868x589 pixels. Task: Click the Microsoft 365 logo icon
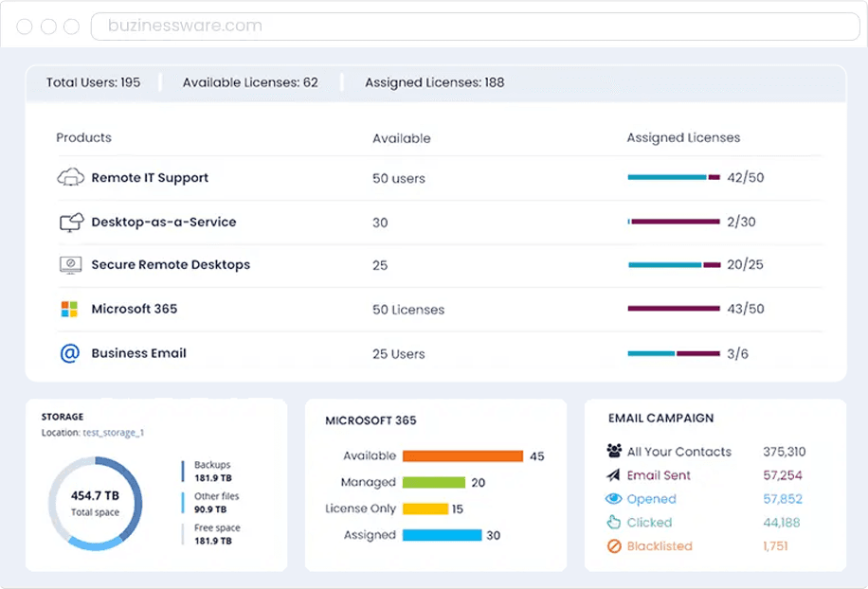click(x=69, y=309)
